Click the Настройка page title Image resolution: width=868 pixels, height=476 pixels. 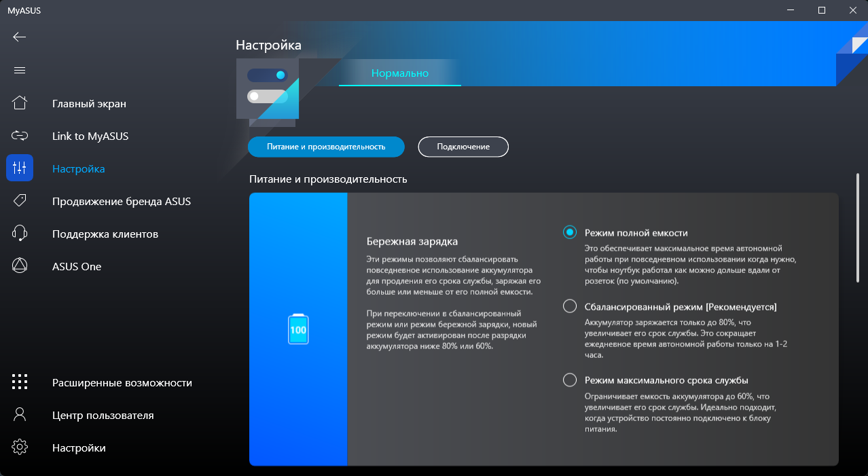click(x=268, y=45)
